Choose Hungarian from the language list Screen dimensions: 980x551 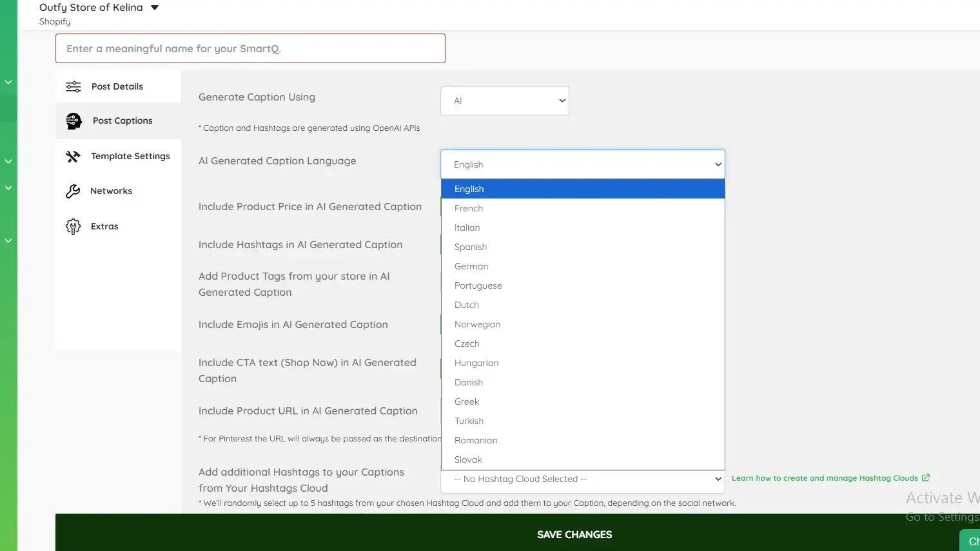[x=583, y=363]
